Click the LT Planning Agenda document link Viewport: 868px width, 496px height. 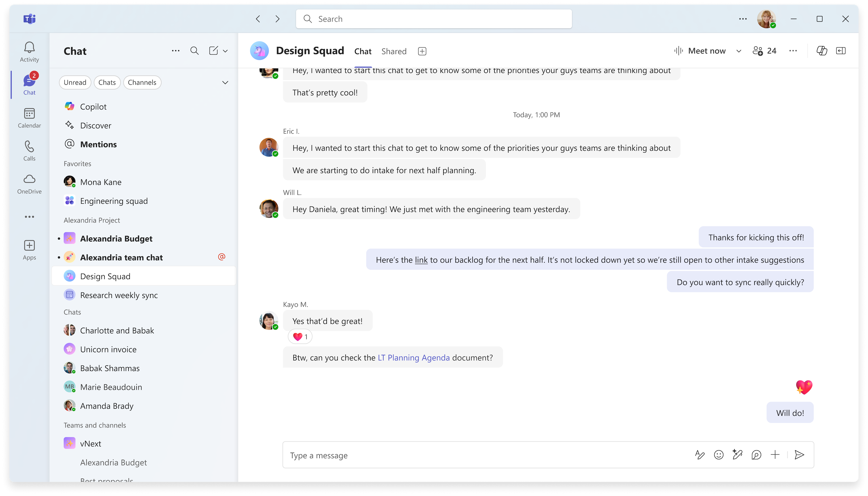click(414, 357)
